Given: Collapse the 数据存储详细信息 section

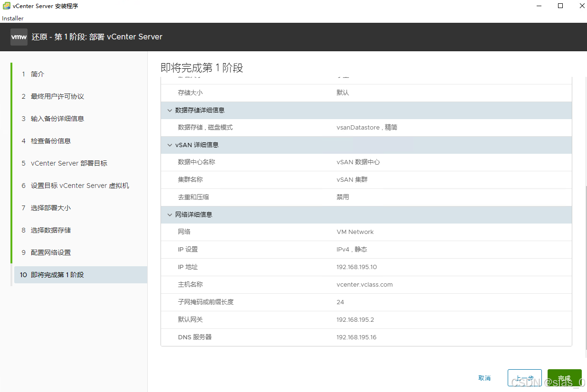Looking at the screenshot, I should tap(170, 110).
